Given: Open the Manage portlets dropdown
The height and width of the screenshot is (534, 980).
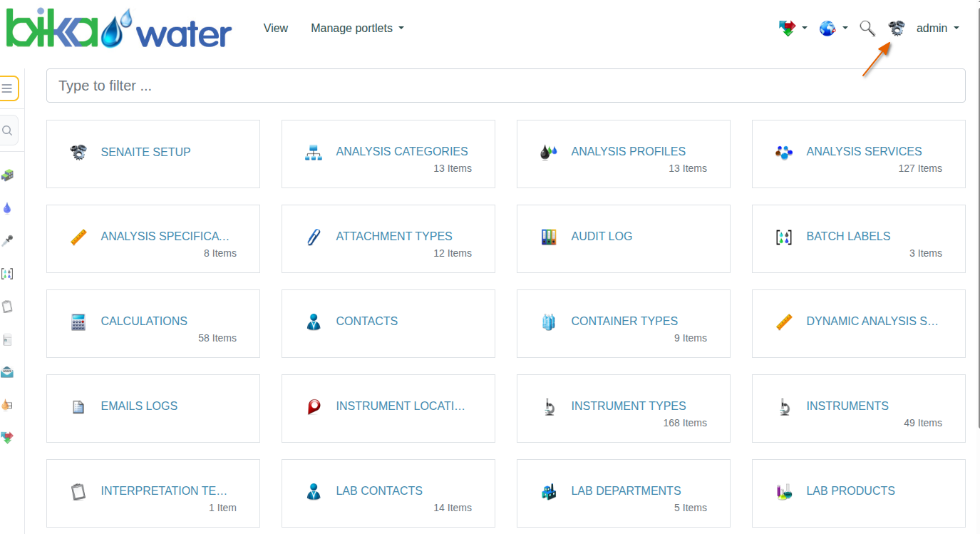Looking at the screenshot, I should point(357,29).
